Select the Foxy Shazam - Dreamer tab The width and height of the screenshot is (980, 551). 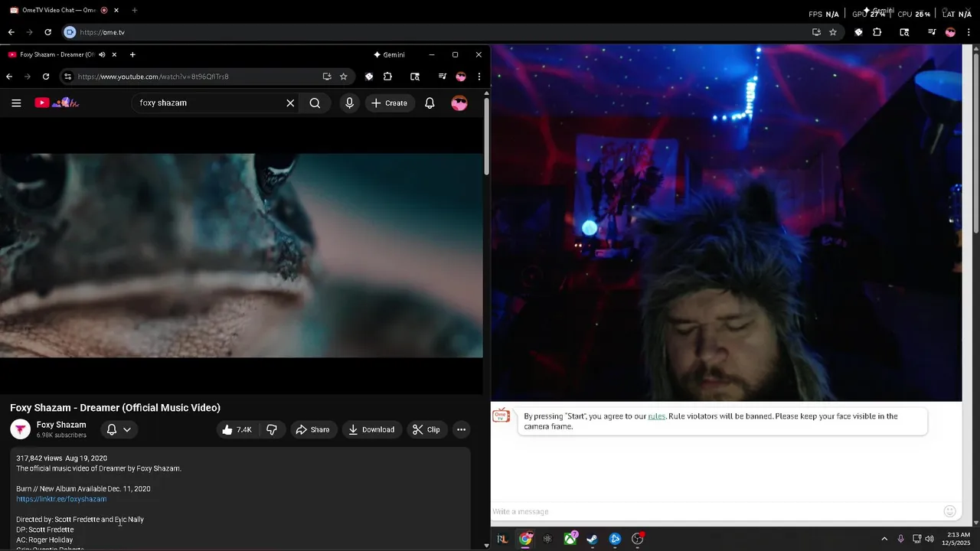coord(56,54)
